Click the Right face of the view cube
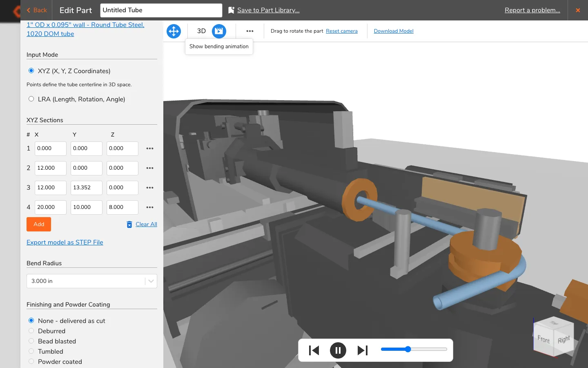The width and height of the screenshot is (588, 368). [564, 339]
